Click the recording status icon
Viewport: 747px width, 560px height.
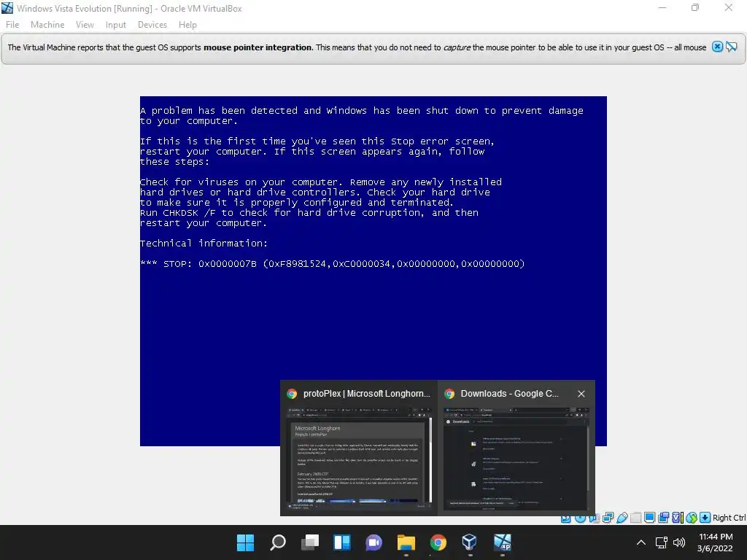click(x=663, y=518)
